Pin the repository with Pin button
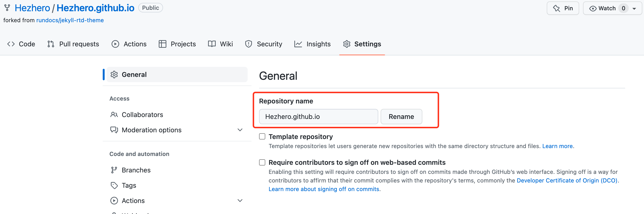The width and height of the screenshot is (644, 214). pyautogui.click(x=562, y=9)
